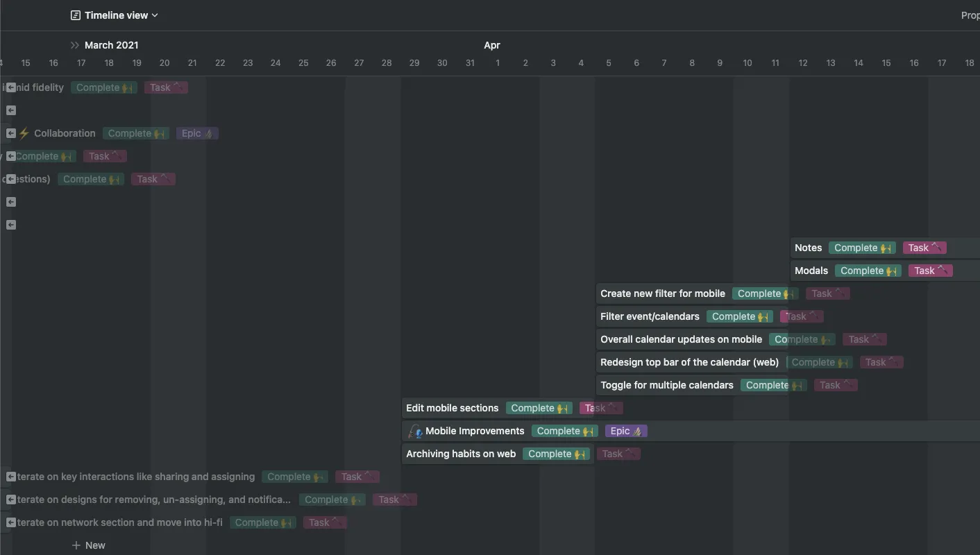The width and height of the screenshot is (980, 555).
Task: Click the Timeline view page icon
Action: click(76, 15)
